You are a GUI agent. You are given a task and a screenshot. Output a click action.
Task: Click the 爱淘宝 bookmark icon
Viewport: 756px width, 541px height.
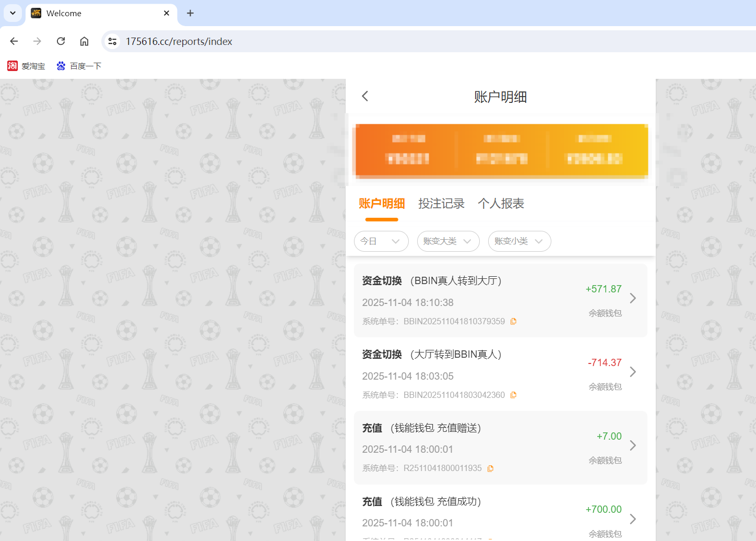[10, 65]
